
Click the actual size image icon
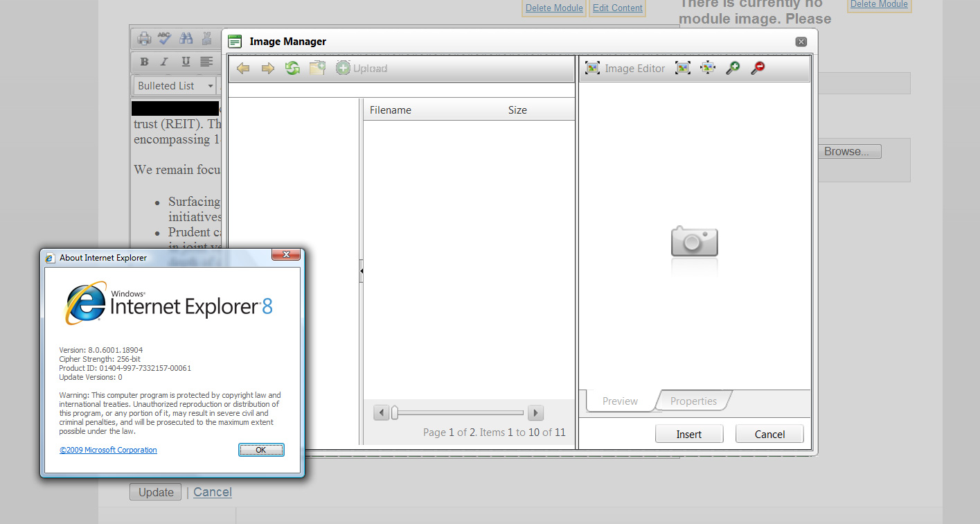pyautogui.click(x=708, y=68)
